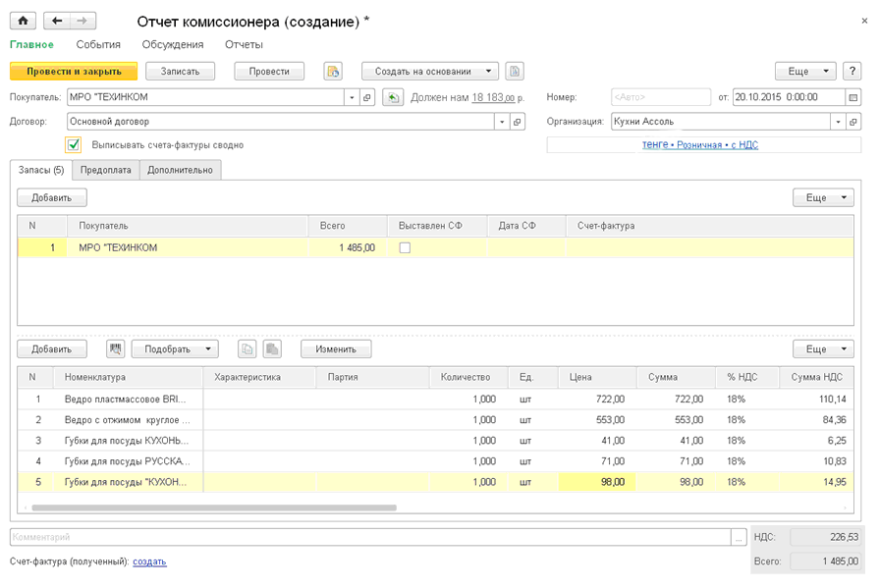Screen dimensions: 879x588
Task: Click the barcode scan icon
Action: [x=116, y=348]
